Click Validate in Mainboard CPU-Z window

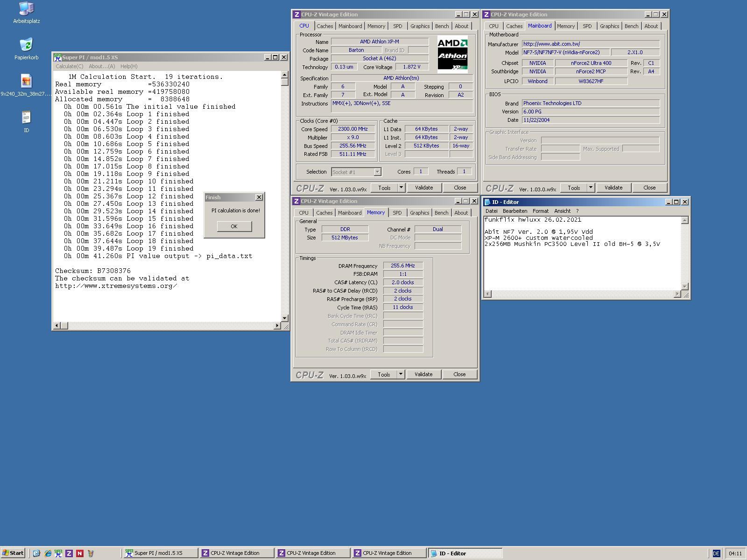[x=613, y=188]
